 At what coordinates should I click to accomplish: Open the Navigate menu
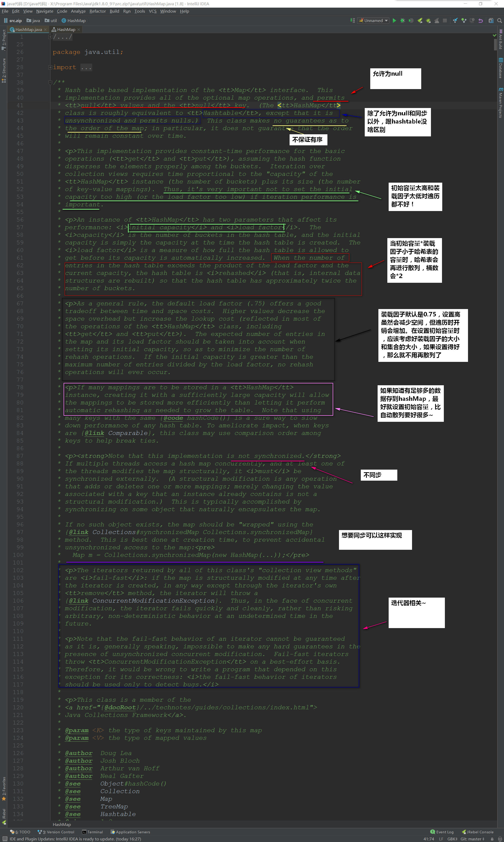tap(44, 11)
